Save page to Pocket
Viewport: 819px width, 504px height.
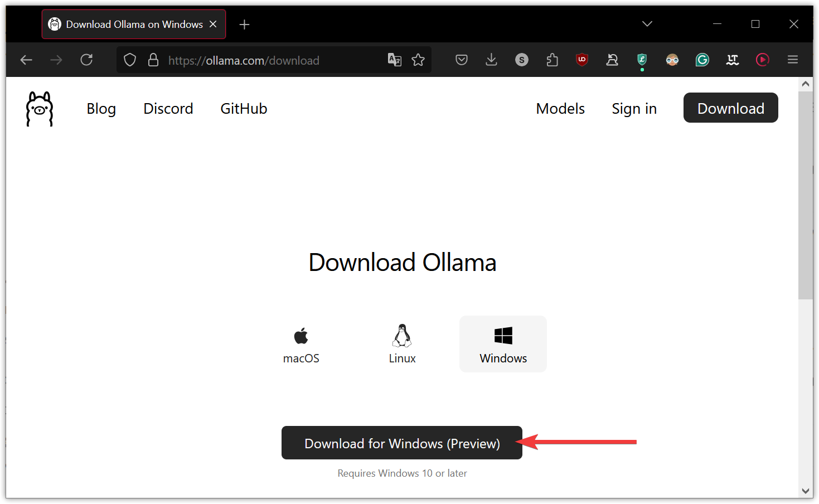click(461, 60)
